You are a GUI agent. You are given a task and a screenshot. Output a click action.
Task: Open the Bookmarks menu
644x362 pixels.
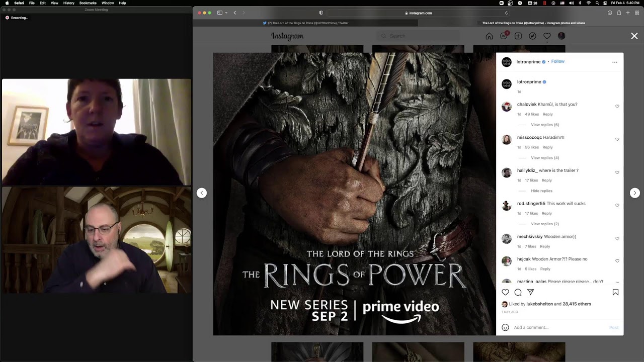88,3
